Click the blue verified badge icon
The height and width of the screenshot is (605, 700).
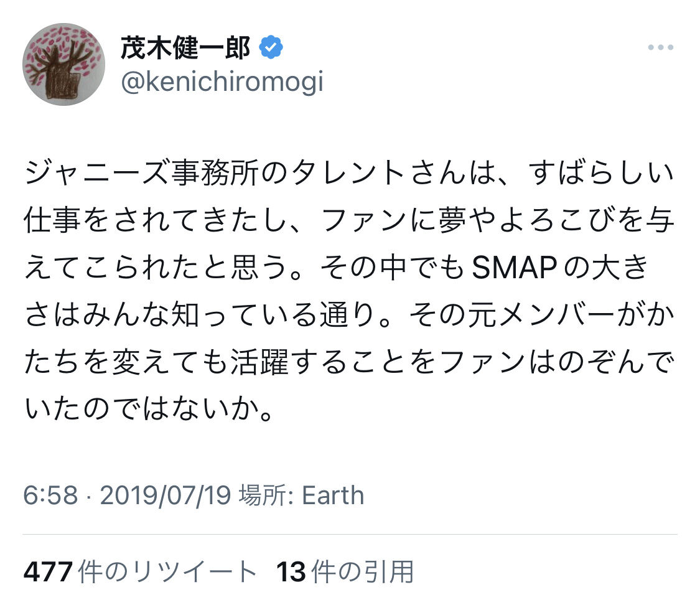[x=271, y=48]
